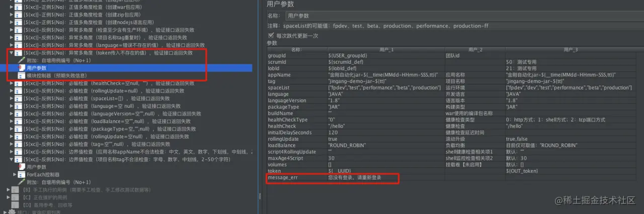The image size is (644, 214).
Task: Click the maxAge4Script parameter name
Action: pyautogui.click(x=297, y=158)
